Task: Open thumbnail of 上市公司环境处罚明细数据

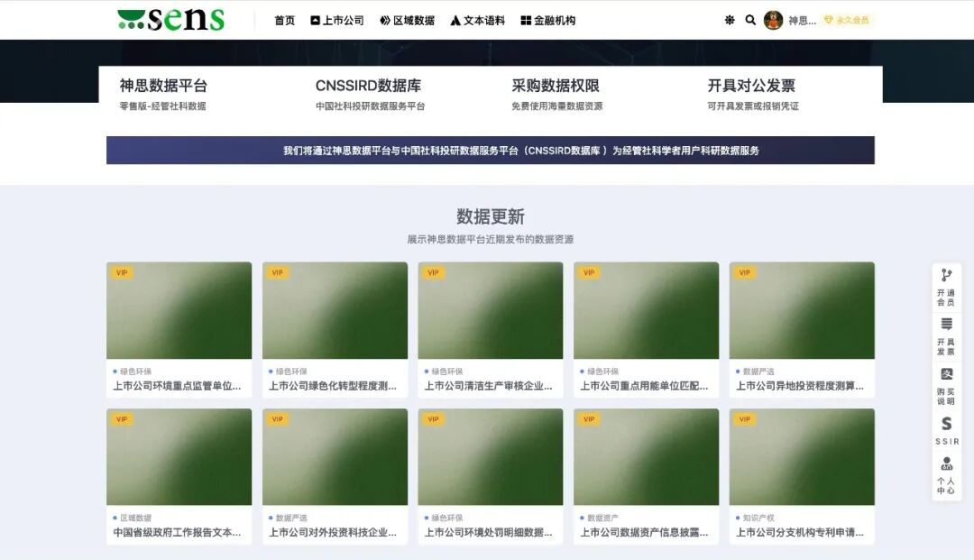Action: [x=490, y=456]
